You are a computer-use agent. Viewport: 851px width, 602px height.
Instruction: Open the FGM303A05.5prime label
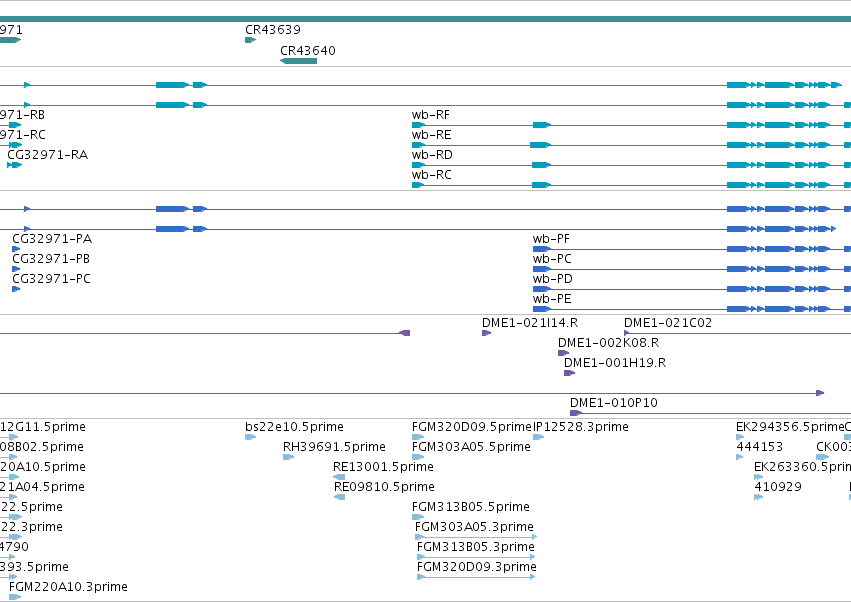[471, 447]
